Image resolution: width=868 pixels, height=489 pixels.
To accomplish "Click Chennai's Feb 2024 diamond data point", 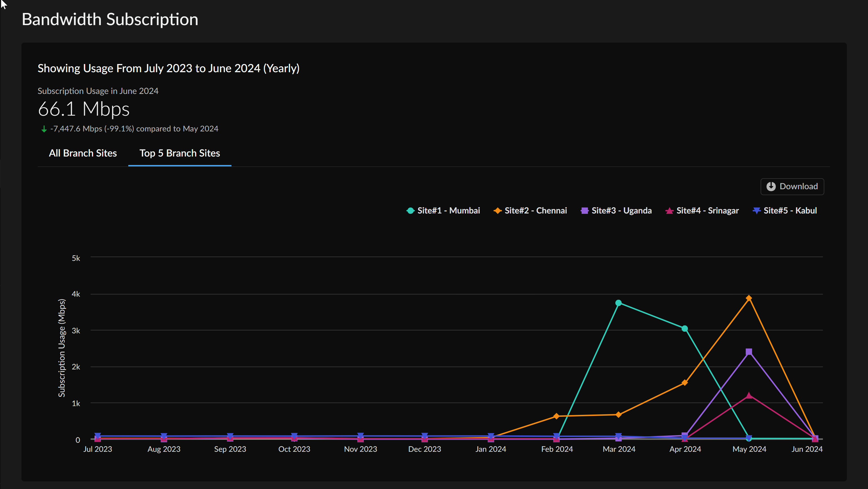I will click(556, 416).
